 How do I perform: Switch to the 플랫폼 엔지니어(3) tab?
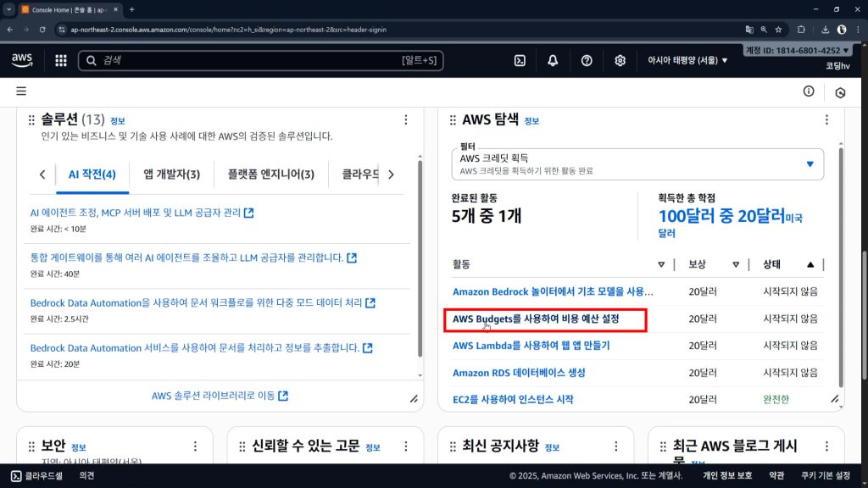pyautogui.click(x=270, y=175)
